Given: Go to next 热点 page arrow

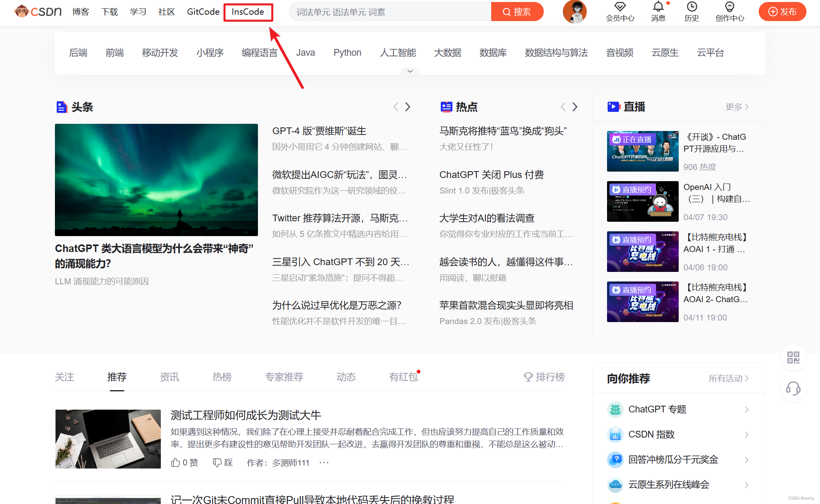Looking at the screenshot, I should coord(575,107).
